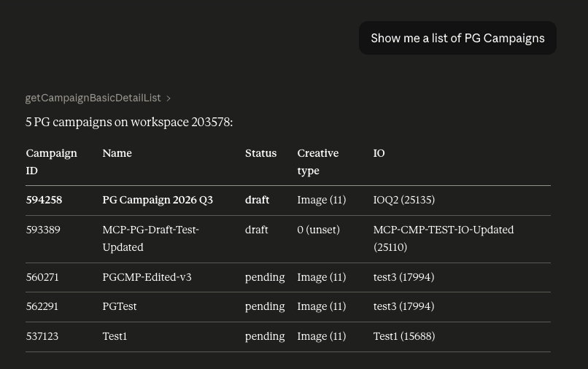Select campaign ID 594258

(x=44, y=200)
